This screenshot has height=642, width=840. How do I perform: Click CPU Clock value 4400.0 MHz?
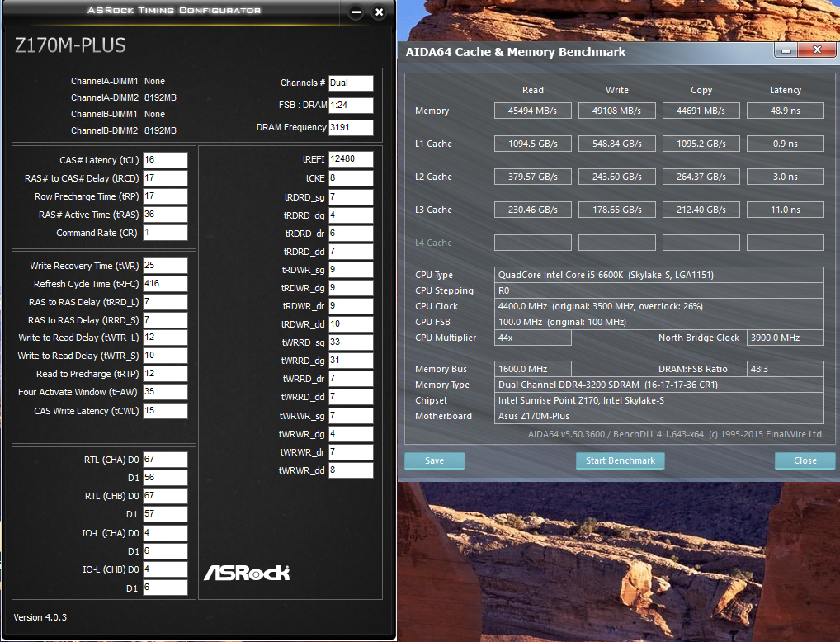tap(659, 306)
